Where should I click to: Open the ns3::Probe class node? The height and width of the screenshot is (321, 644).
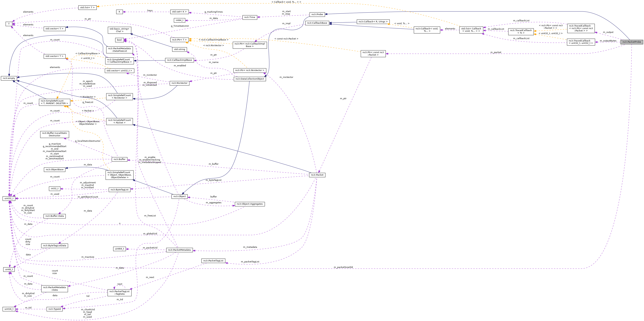click(317, 14)
